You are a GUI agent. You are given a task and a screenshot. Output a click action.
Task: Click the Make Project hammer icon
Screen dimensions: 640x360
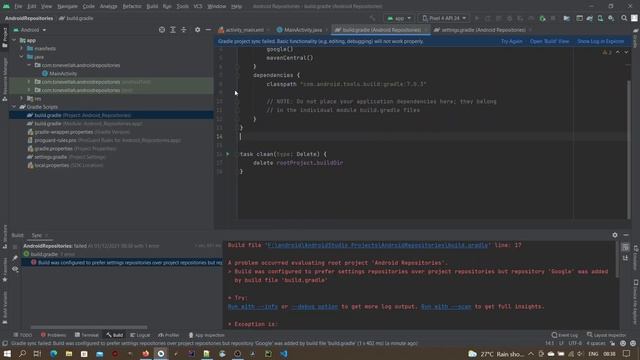pyautogui.click(x=373, y=18)
